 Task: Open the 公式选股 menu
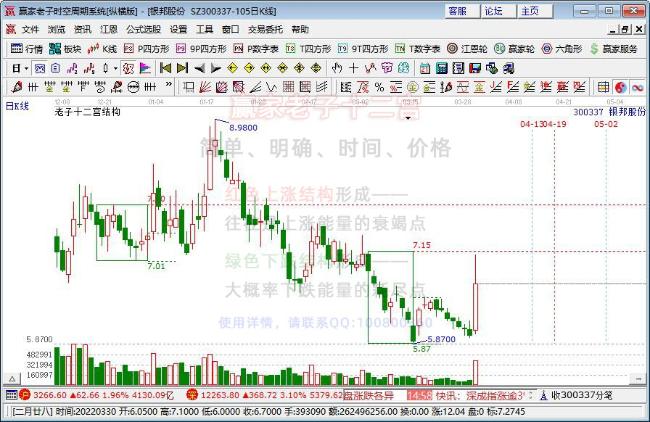tap(143, 29)
